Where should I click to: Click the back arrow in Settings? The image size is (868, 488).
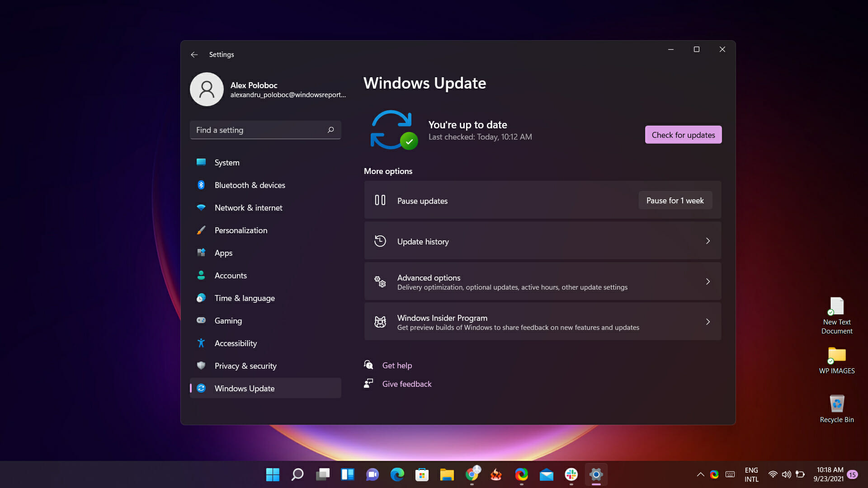[x=194, y=55]
